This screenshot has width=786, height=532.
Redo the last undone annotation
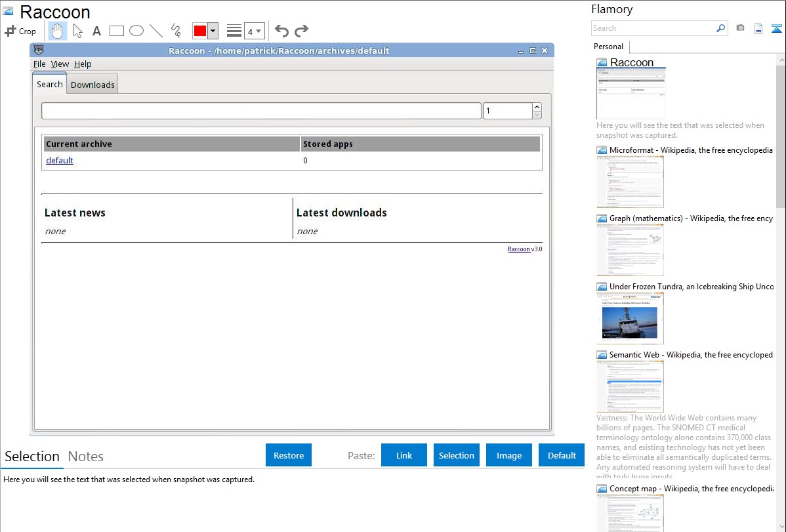(x=301, y=31)
